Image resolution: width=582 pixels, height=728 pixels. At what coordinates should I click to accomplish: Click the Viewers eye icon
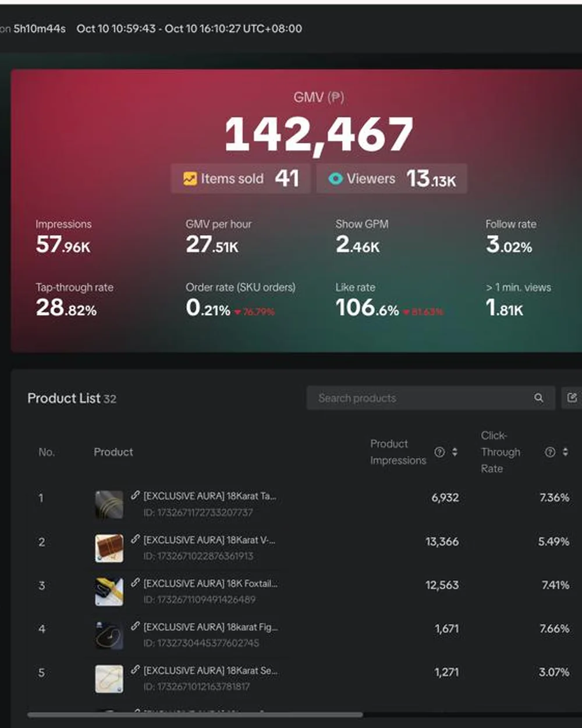pos(335,179)
